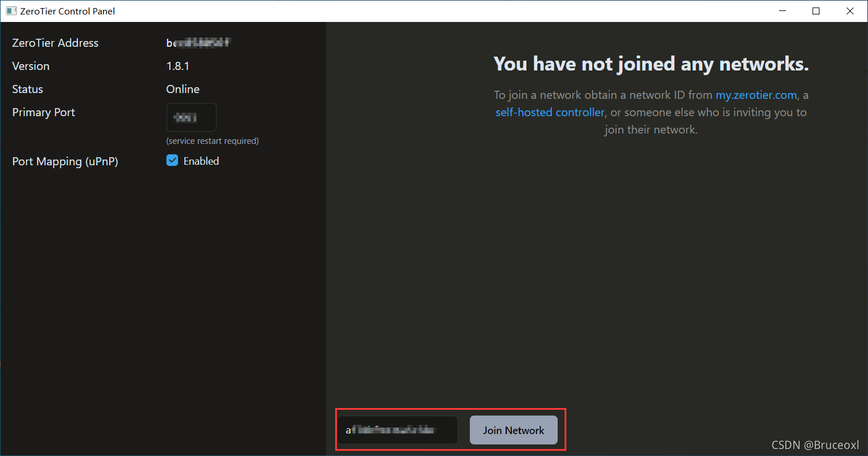The width and height of the screenshot is (868, 456).
Task: Click the Primary Port label
Action: coord(44,112)
